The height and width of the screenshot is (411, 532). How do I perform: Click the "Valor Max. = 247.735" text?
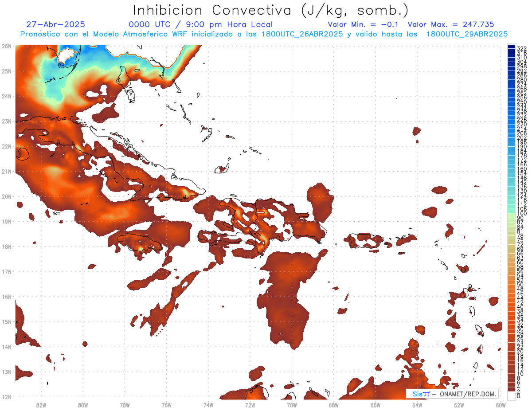450,24
